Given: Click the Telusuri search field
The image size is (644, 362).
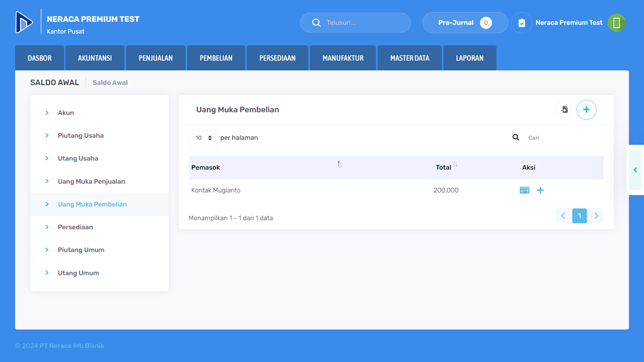Looking at the screenshot, I should pos(356,22).
